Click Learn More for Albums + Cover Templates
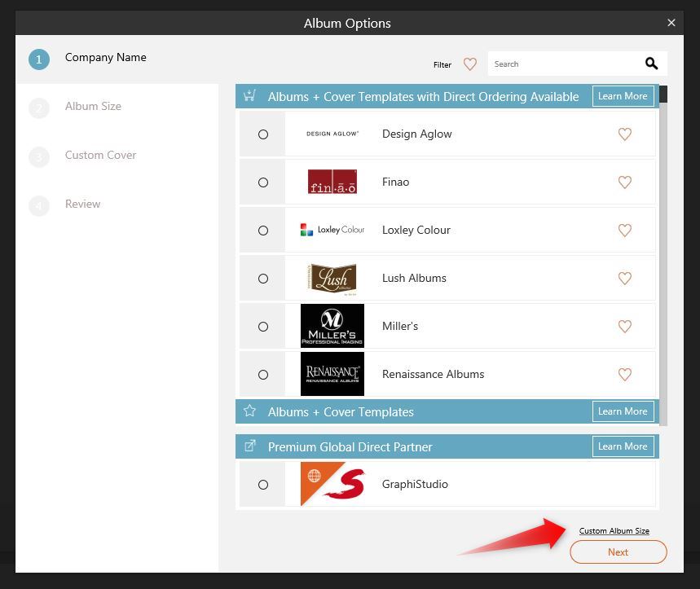The image size is (700, 589). pos(623,411)
